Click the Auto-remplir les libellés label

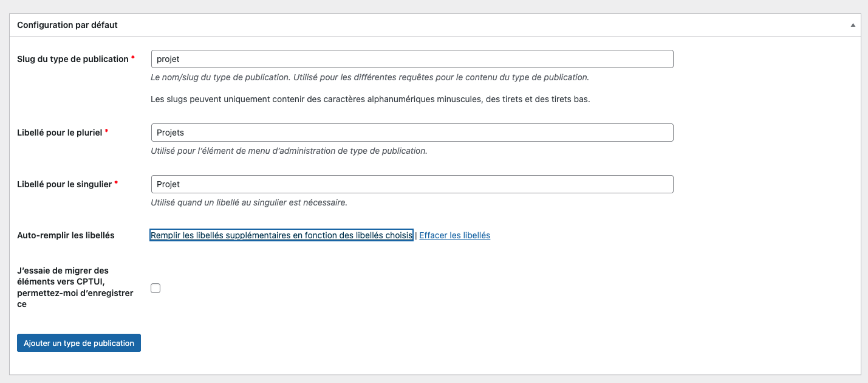(x=66, y=235)
